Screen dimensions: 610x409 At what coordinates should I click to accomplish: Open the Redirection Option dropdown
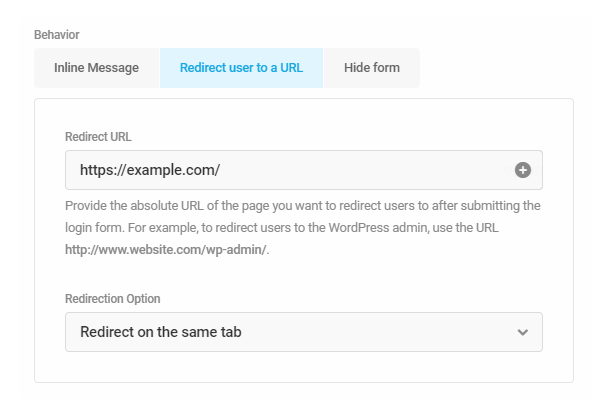pos(304,332)
